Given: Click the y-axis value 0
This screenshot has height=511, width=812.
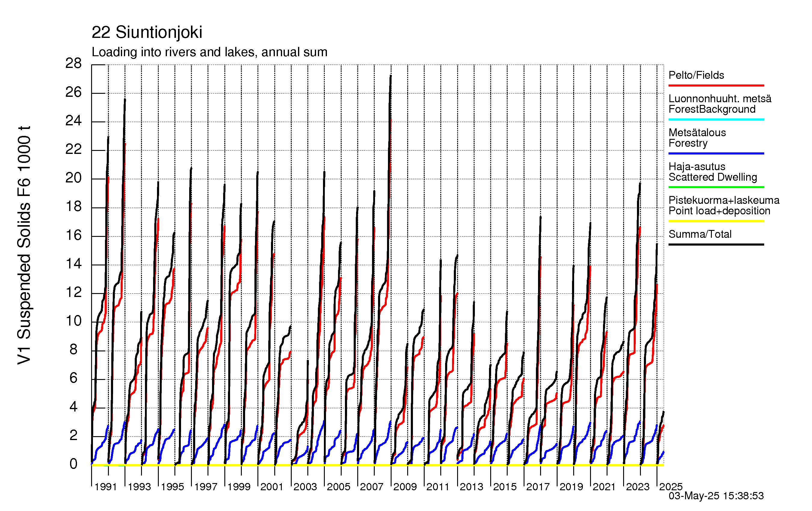Looking at the screenshot, I should click(73, 464).
